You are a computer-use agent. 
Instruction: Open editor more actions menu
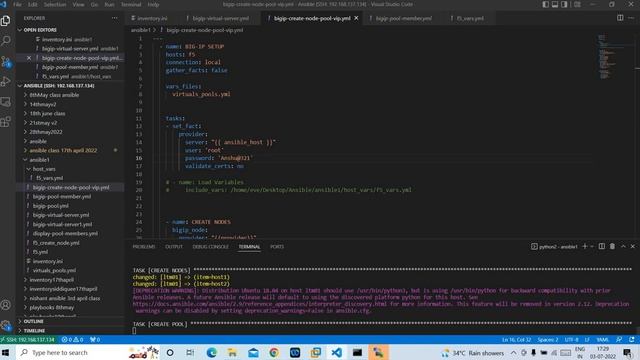(631, 18)
